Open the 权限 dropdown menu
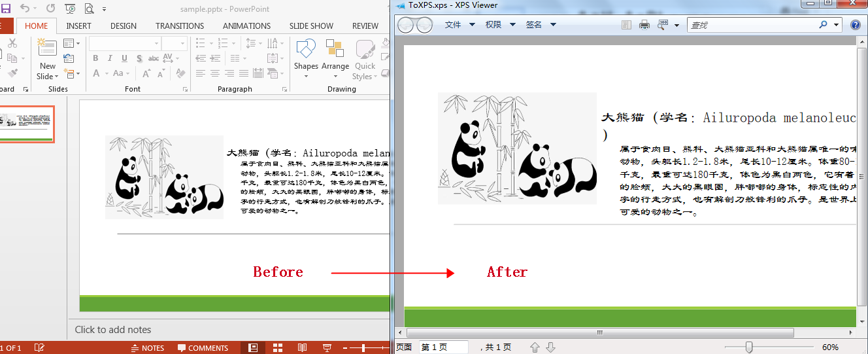 pyautogui.click(x=501, y=25)
